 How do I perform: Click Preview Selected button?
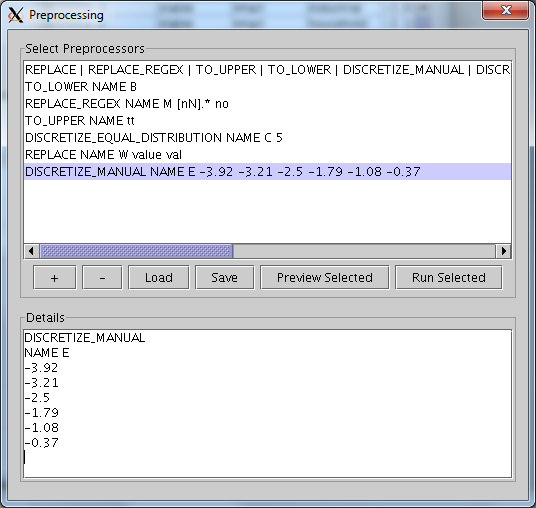click(325, 278)
